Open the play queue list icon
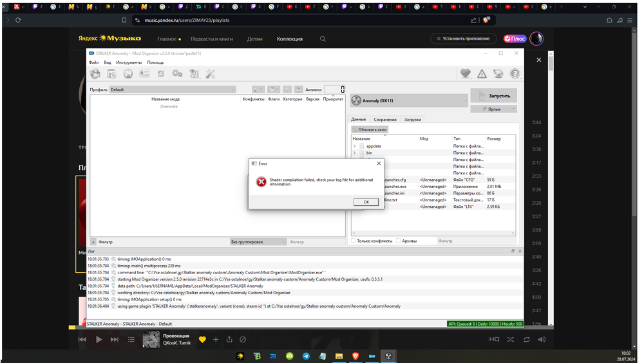The width and height of the screenshot is (644, 363). [131, 339]
